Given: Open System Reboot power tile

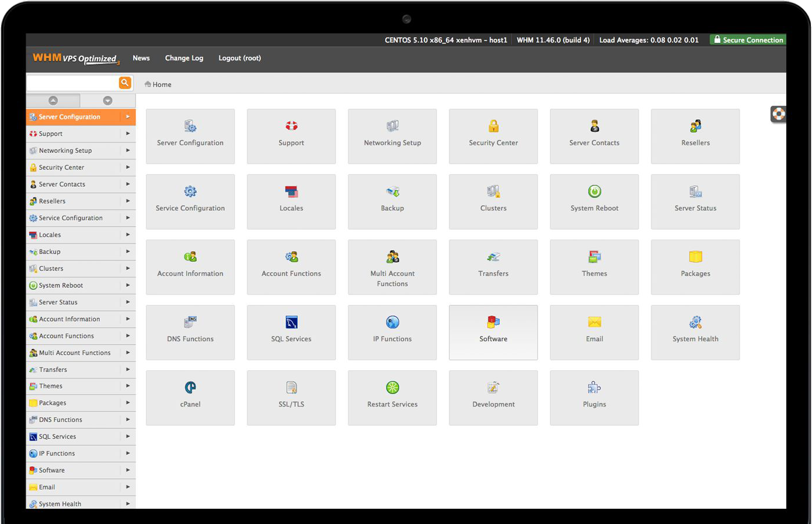Looking at the screenshot, I should pos(594,202).
